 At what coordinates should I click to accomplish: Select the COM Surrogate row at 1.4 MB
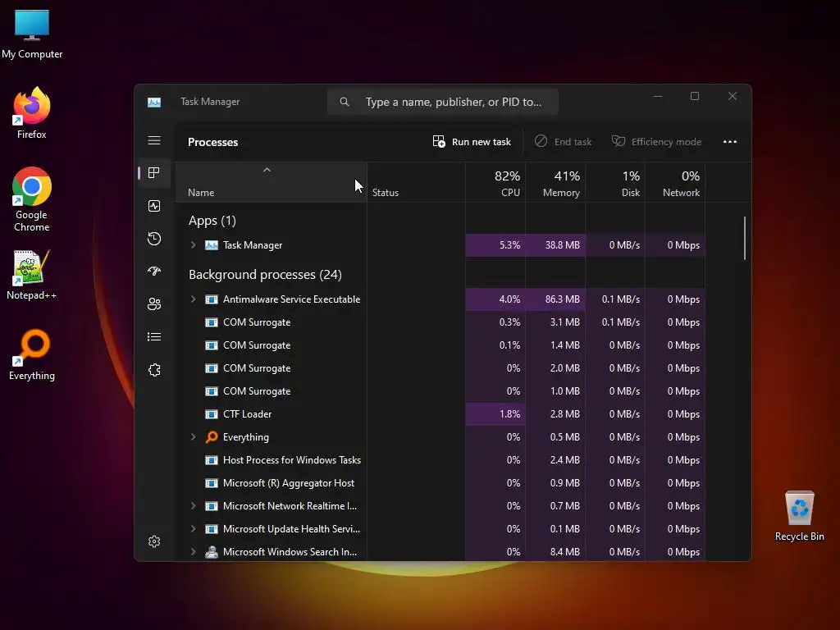point(440,345)
